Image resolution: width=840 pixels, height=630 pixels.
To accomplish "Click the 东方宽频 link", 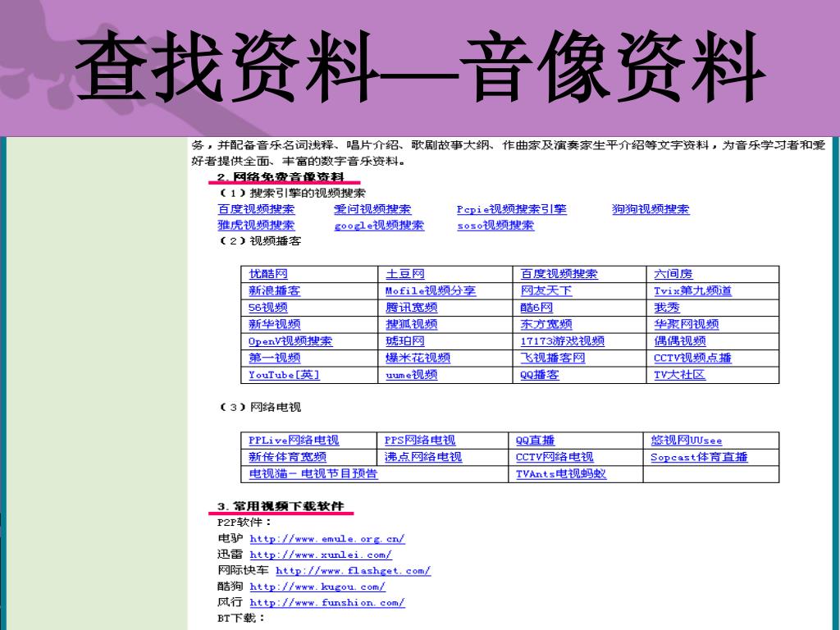I will point(546,324).
